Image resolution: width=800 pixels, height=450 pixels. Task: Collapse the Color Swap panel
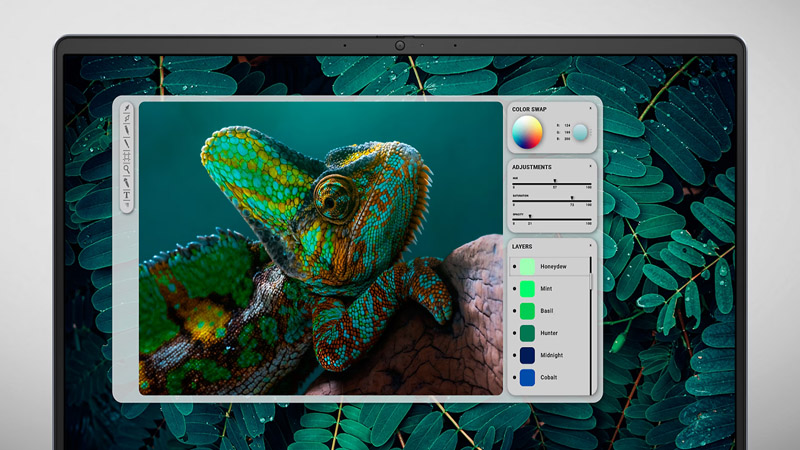click(x=590, y=108)
